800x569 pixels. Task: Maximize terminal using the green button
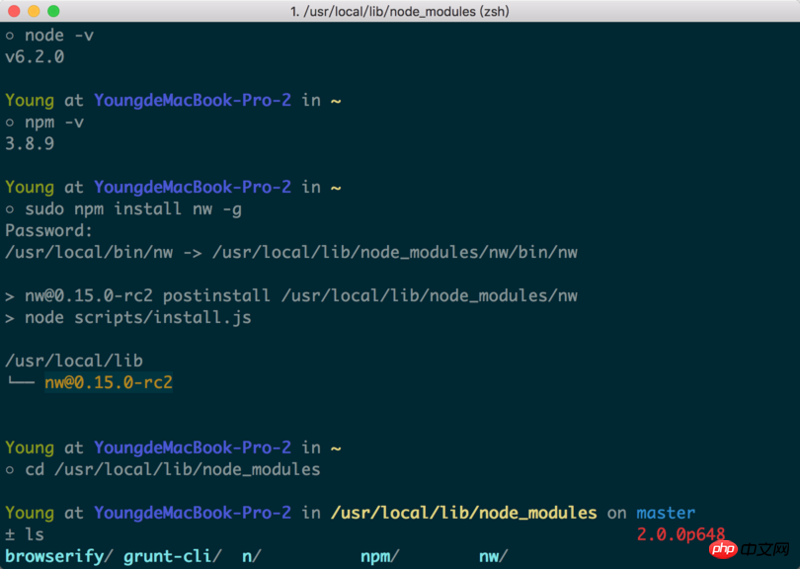(53, 11)
